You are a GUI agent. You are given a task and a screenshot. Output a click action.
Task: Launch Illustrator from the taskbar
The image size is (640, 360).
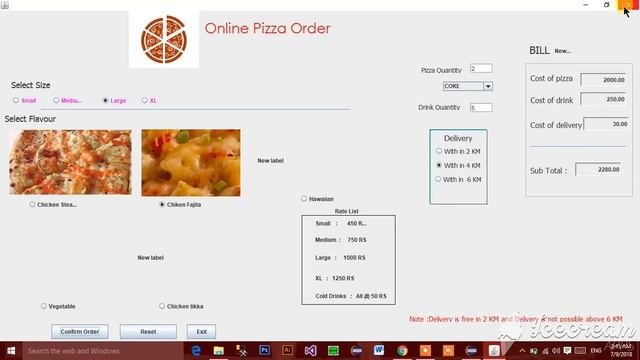[287, 350]
